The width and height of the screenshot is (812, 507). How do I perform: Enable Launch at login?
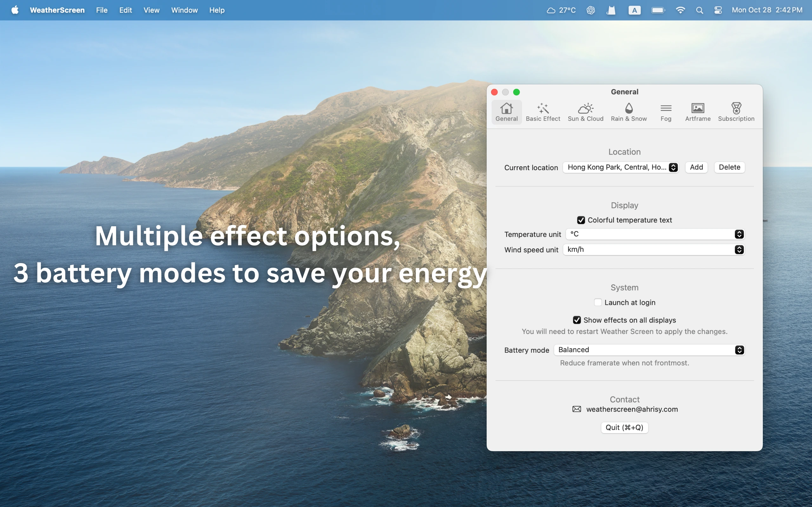tap(598, 302)
